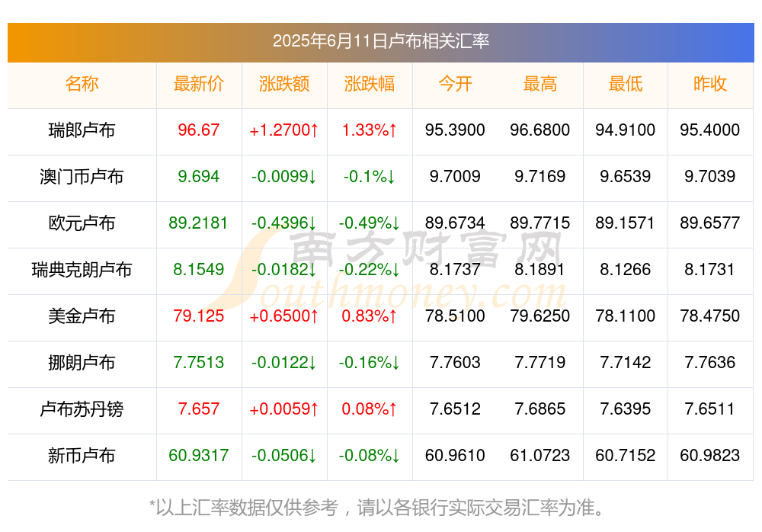Click percentage change -0.1%↓
Screen dimensions: 762x532
coord(370,177)
